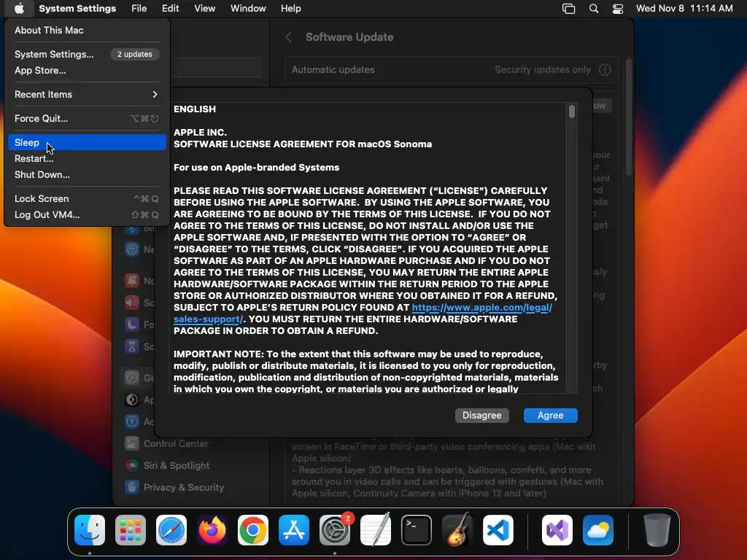The width and height of the screenshot is (747, 560).
Task: Open the Trash in the Dock
Action: 657,530
